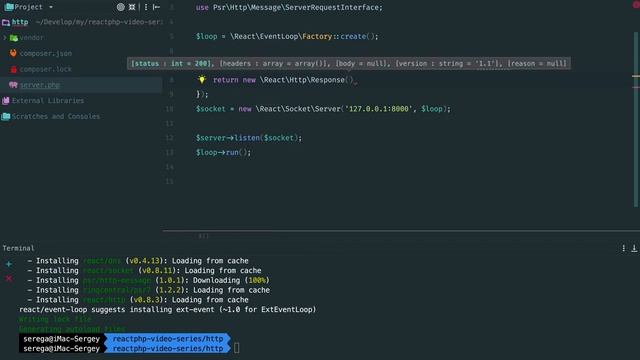
Task: Click the External Libraries library icon
Action: click(x=6, y=100)
